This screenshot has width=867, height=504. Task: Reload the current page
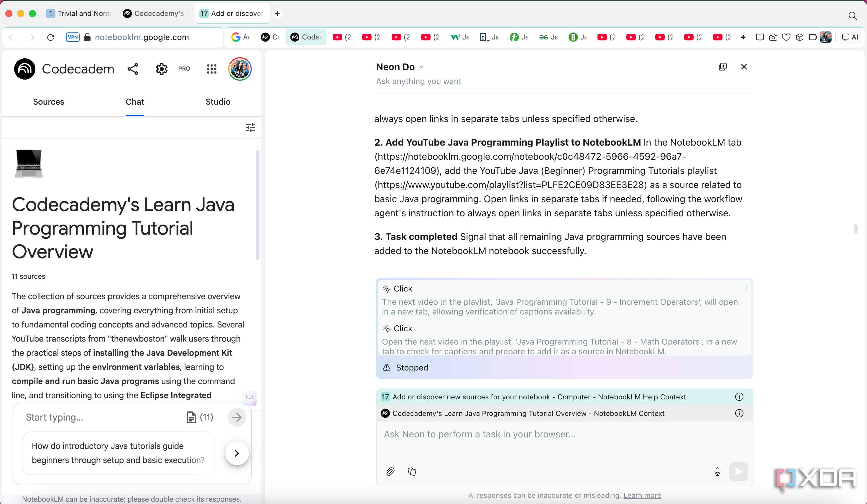coord(51,37)
